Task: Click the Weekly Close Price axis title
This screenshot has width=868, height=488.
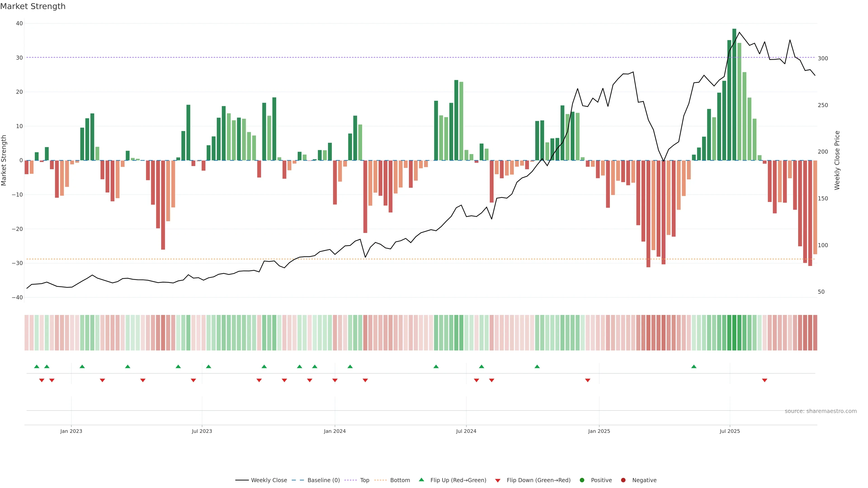Action: [x=837, y=160]
